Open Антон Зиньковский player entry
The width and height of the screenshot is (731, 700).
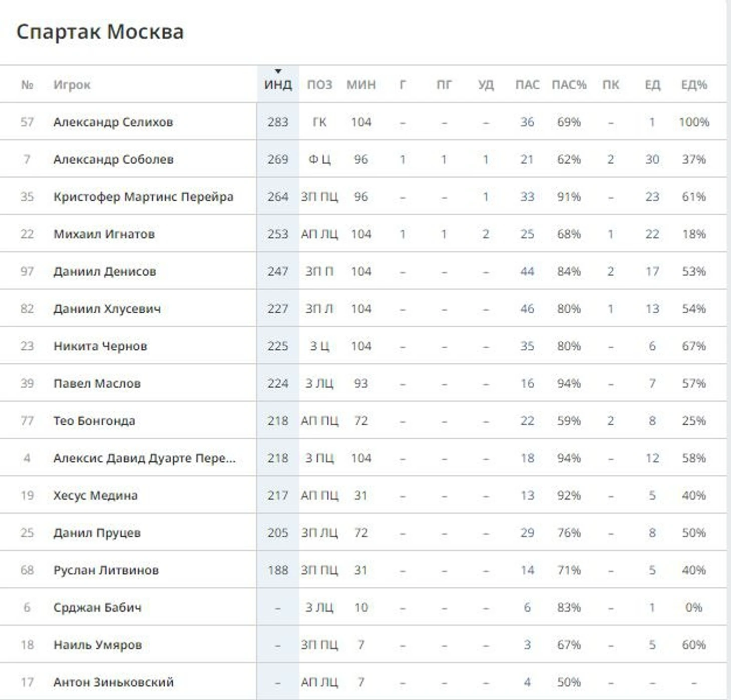pos(114,682)
